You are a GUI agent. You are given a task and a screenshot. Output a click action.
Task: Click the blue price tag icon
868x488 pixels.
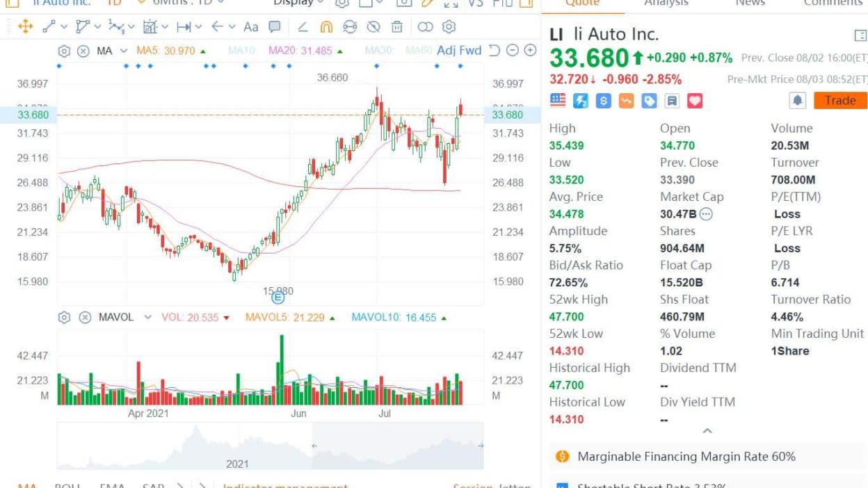[650, 101]
